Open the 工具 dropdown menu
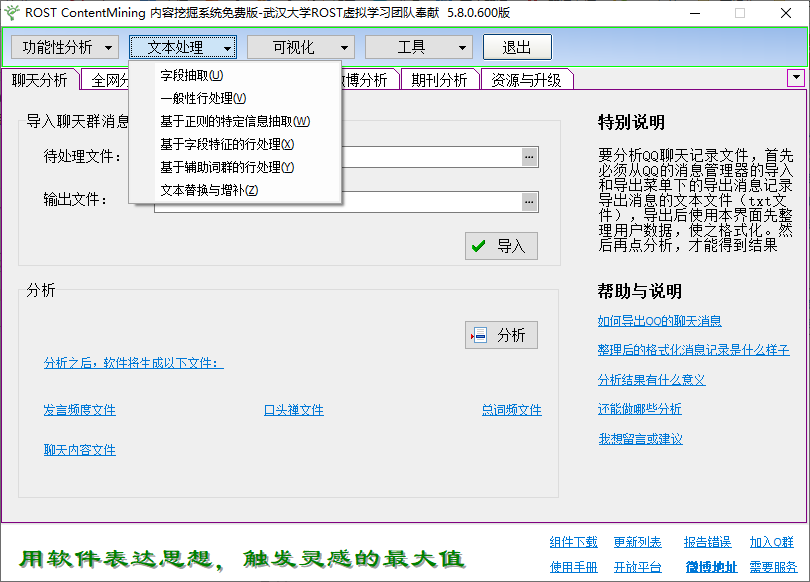Viewport: 810px width, 582px height. 418,46
